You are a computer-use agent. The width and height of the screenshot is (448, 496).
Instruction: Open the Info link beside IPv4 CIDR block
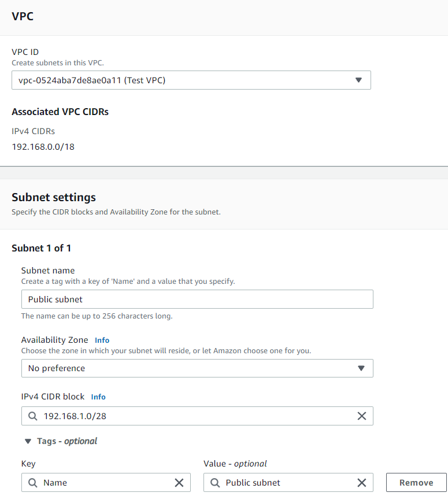point(98,397)
